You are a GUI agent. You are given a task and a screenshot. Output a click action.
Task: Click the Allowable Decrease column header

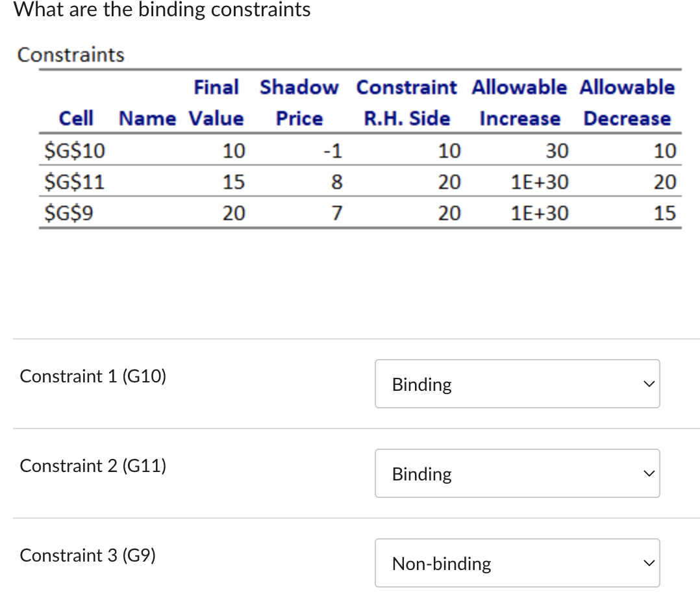(627, 103)
